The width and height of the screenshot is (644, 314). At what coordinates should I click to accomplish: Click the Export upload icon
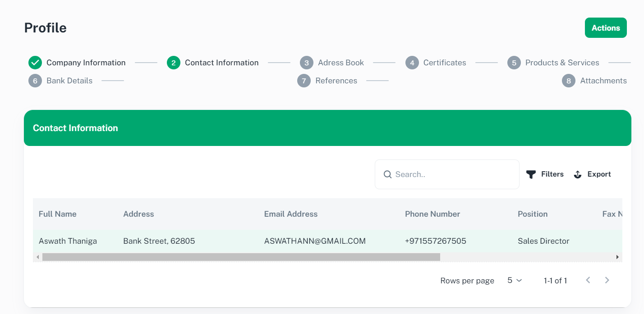pyautogui.click(x=578, y=174)
